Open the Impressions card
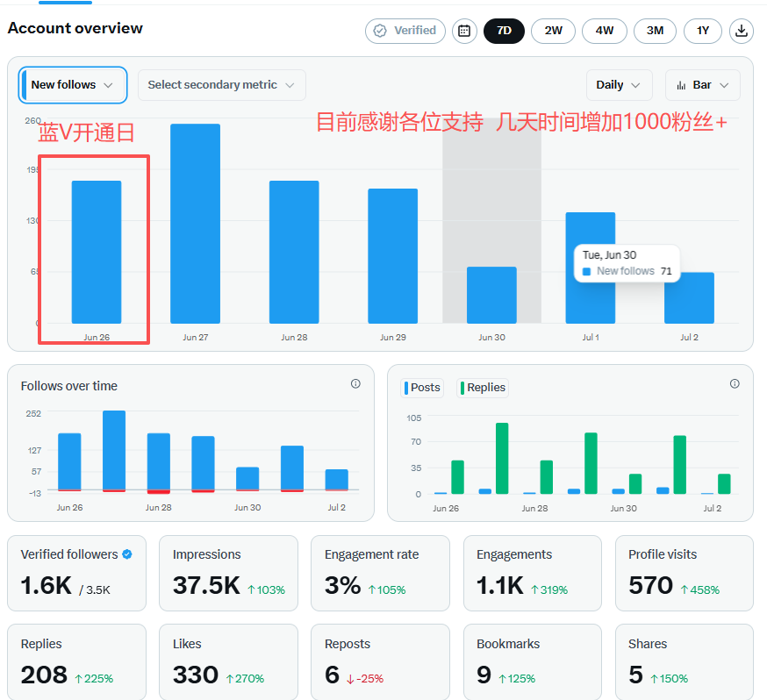767x700 pixels. 228,573
